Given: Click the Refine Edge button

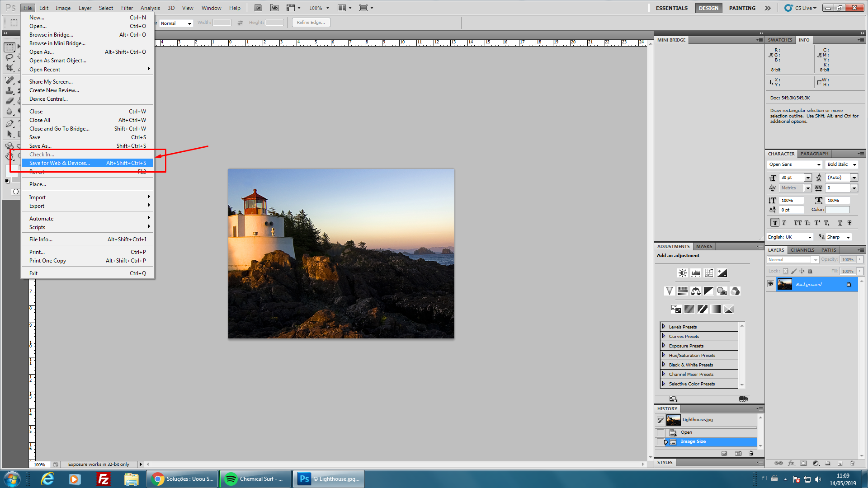Looking at the screenshot, I should pyautogui.click(x=311, y=23).
